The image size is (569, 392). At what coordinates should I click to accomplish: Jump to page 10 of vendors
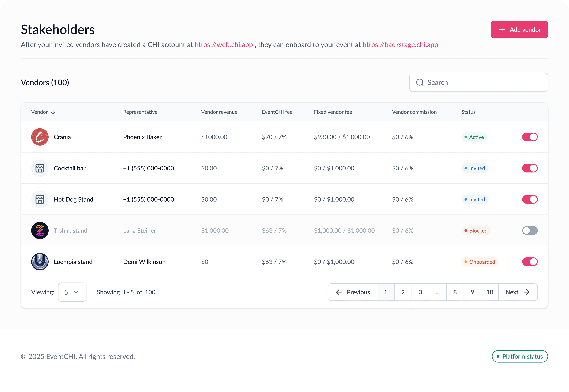[x=490, y=292]
